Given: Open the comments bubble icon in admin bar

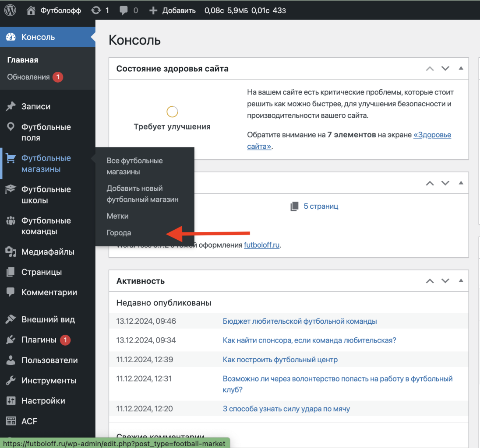Looking at the screenshot, I should (124, 10).
